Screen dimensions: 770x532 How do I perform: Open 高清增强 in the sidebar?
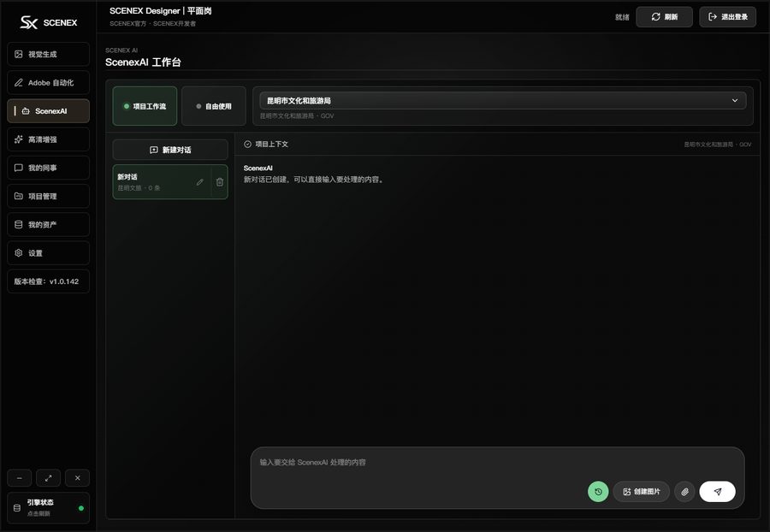tap(48, 139)
